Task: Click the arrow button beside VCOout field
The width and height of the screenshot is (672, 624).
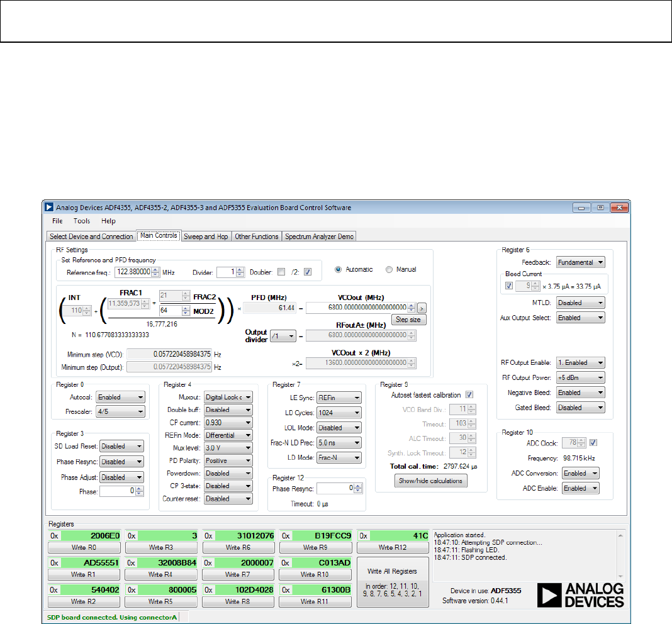Action: click(x=422, y=308)
